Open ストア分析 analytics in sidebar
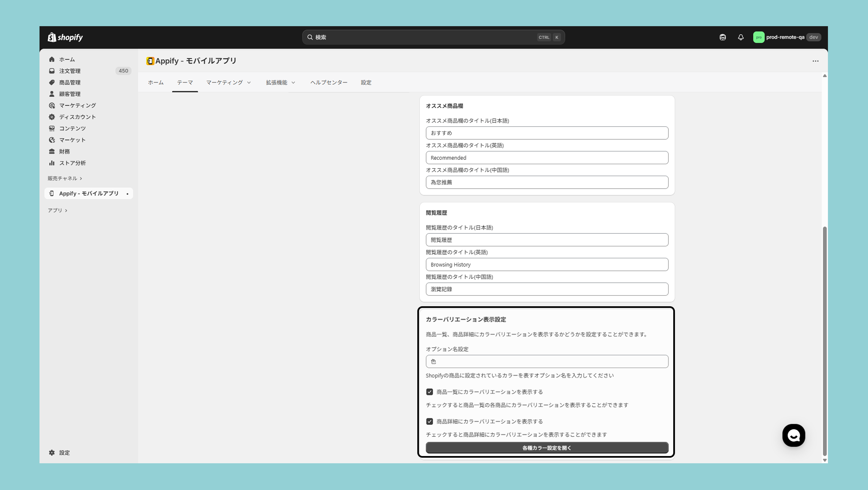This screenshot has height=490, width=868. (x=72, y=163)
